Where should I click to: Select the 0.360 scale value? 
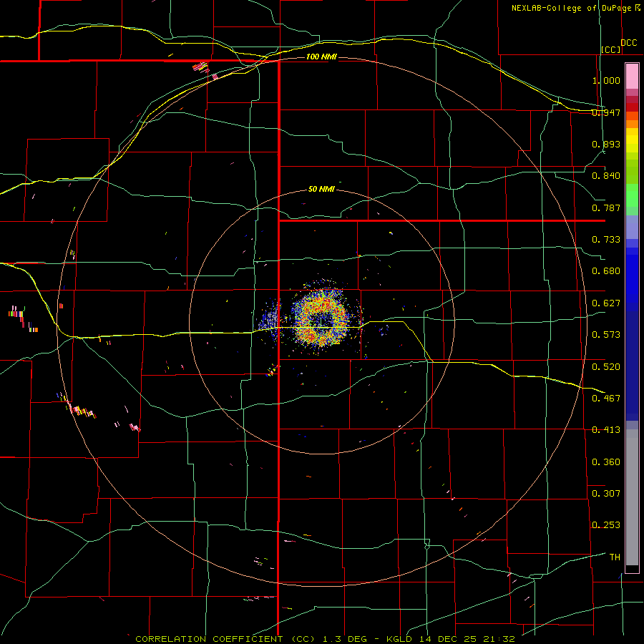pos(606,462)
